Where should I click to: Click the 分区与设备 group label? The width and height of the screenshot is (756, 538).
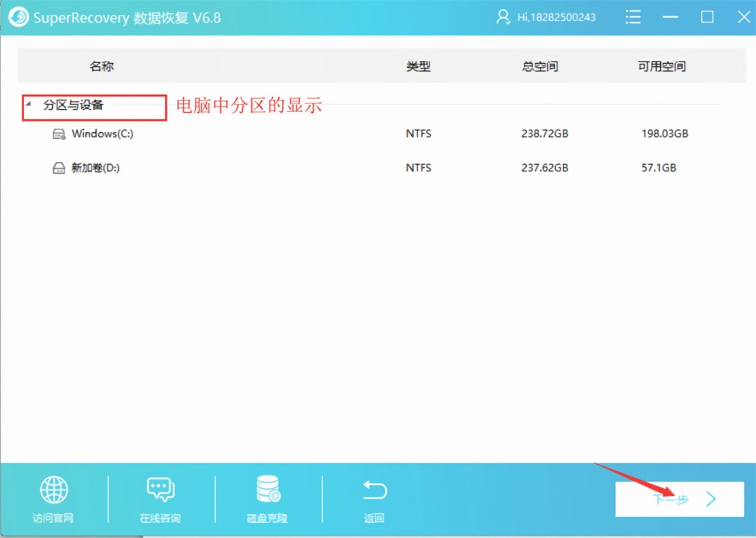tap(73, 105)
